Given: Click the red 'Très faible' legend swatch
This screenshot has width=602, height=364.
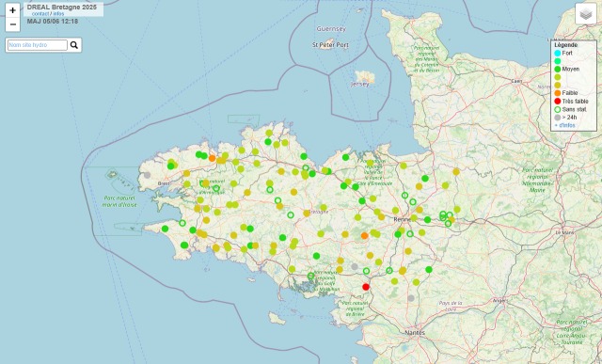Looking at the screenshot, I should pyautogui.click(x=558, y=102).
